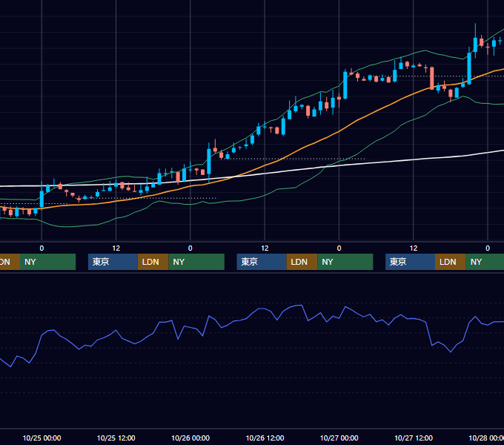Click the NY session block spanning 10/25 00:00
Screen dimensions: 504x445
point(47,262)
